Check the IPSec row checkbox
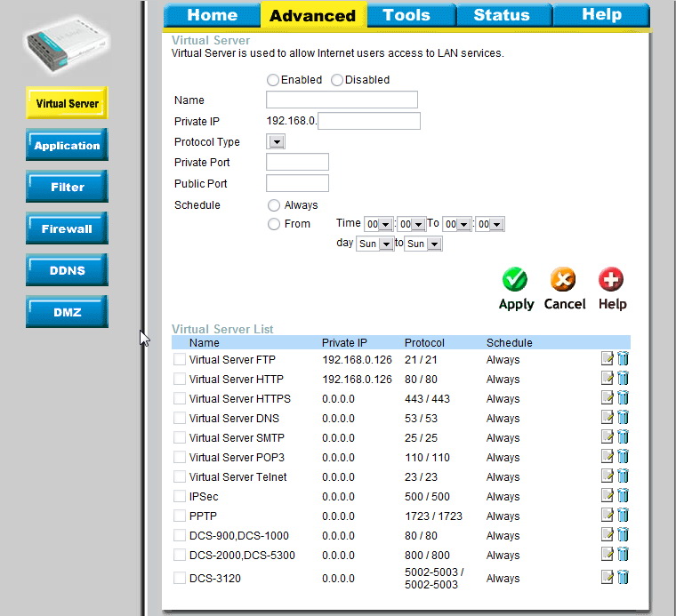676x616 pixels. click(180, 496)
